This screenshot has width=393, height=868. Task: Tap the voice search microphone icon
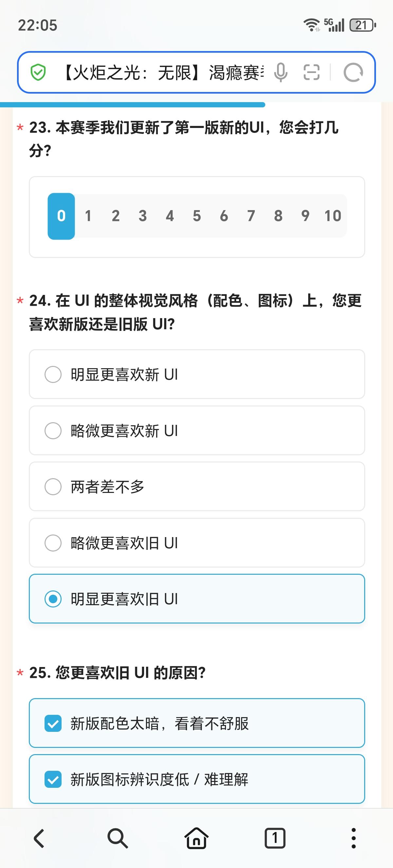pos(280,72)
